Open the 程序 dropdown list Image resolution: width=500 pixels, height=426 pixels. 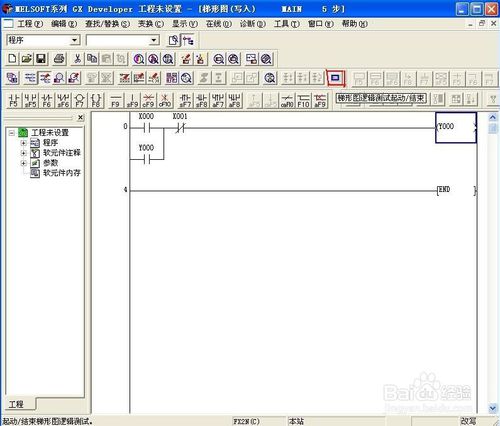(x=75, y=40)
